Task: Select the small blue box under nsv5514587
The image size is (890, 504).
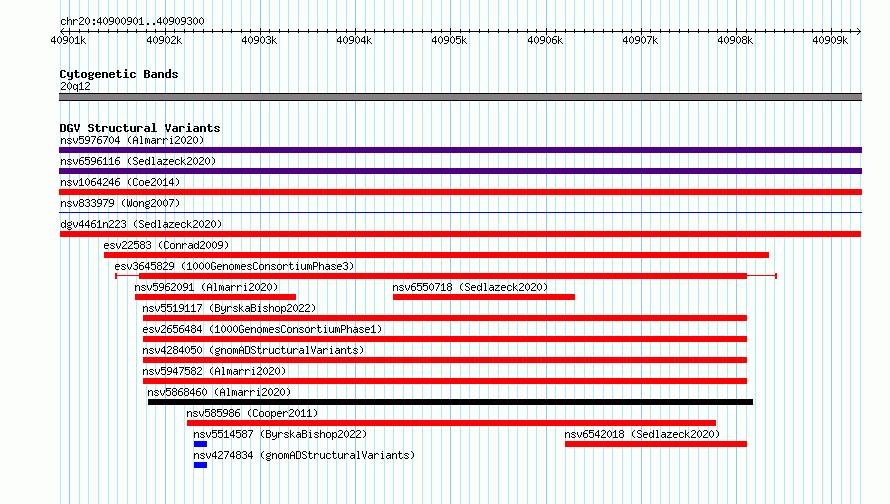Action: 200,444
